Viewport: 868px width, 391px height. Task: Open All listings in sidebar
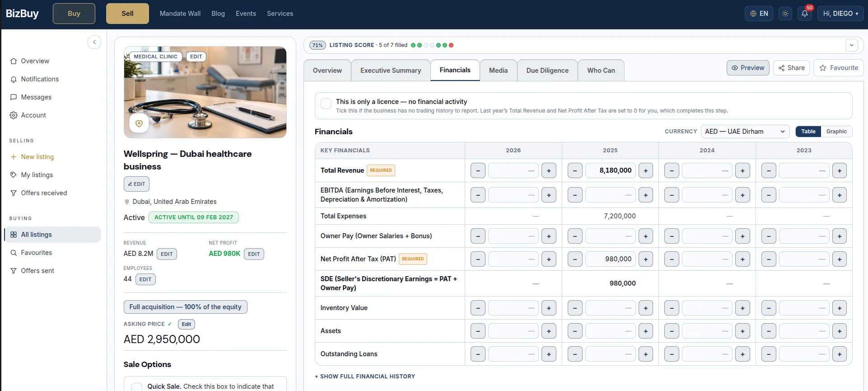(52, 235)
